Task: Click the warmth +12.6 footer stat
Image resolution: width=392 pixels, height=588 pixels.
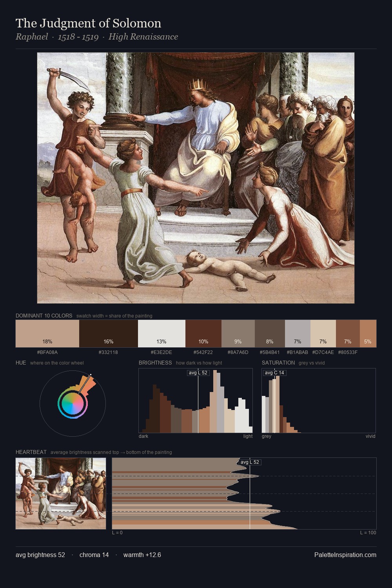Action: (x=142, y=555)
